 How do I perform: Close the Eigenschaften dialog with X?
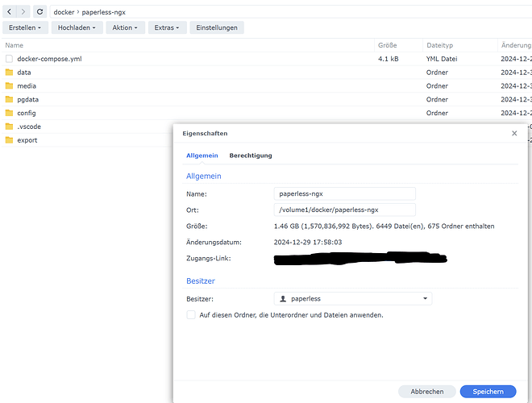click(514, 133)
